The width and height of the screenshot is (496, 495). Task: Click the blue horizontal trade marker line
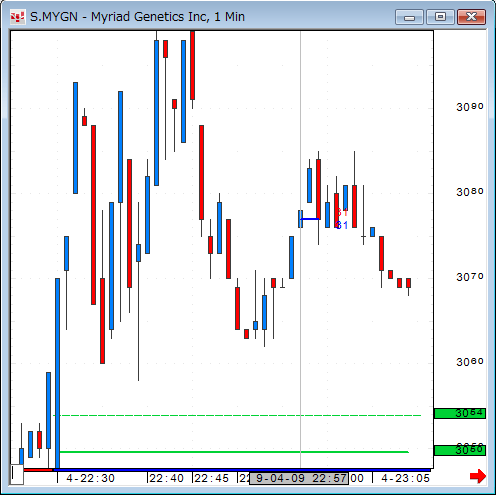click(x=310, y=219)
